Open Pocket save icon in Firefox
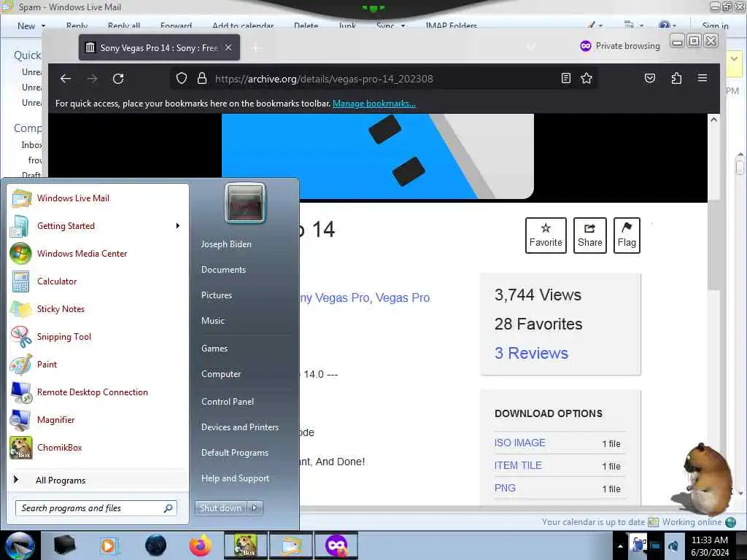Image resolution: width=747 pixels, height=560 pixels. [650, 78]
